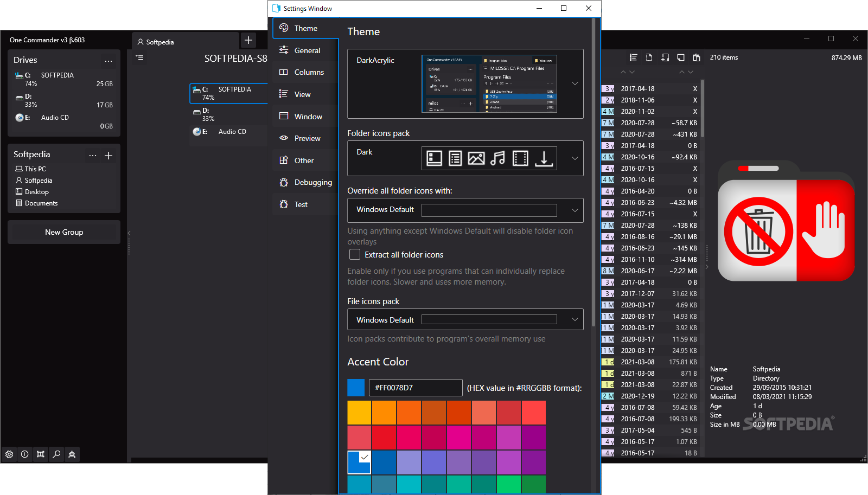This screenshot has height=495, width=868.
Task: Click the info circle icon at bottom left
Action: [x=25, y=454]
